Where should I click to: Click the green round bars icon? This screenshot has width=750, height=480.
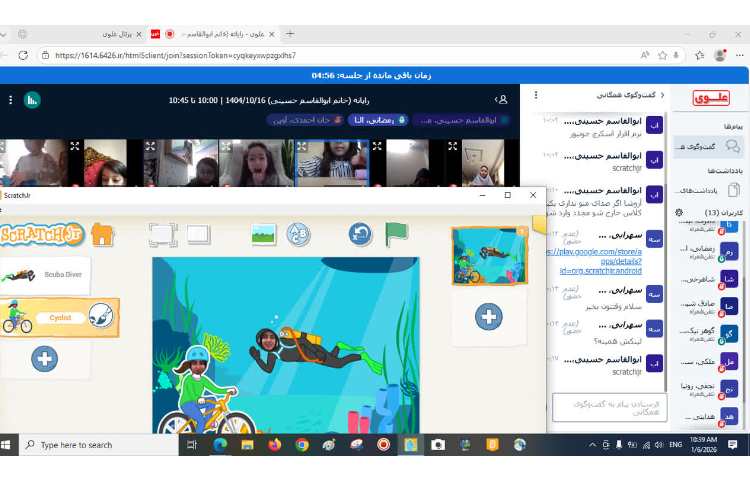click(x=32, y=100)
